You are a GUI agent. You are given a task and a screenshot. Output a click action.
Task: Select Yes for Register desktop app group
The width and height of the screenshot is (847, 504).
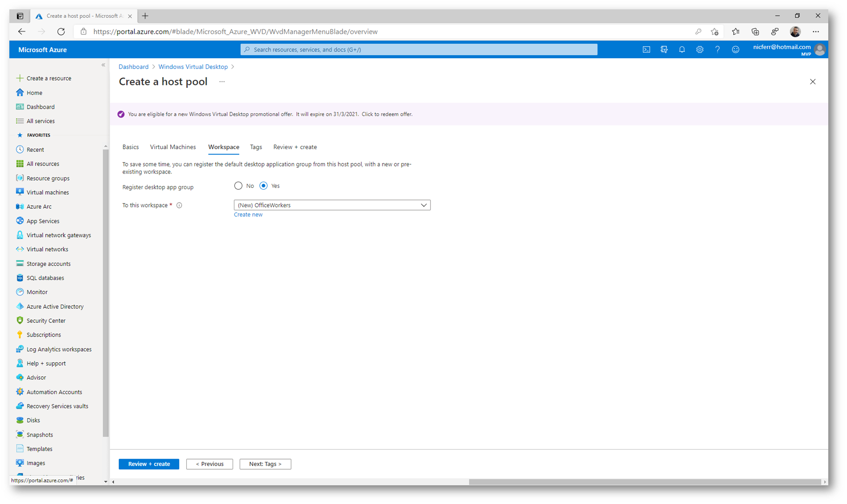click(x=264, y=186)
